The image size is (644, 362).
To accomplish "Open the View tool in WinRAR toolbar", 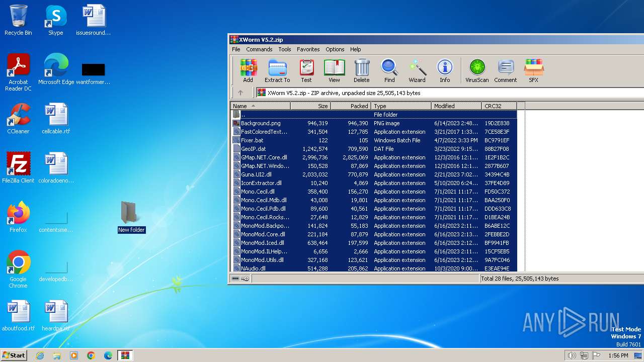I will [x=334, y=70].
